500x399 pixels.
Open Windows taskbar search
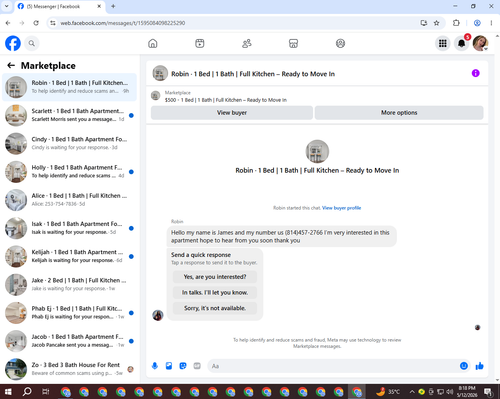[x=27, y=391]
